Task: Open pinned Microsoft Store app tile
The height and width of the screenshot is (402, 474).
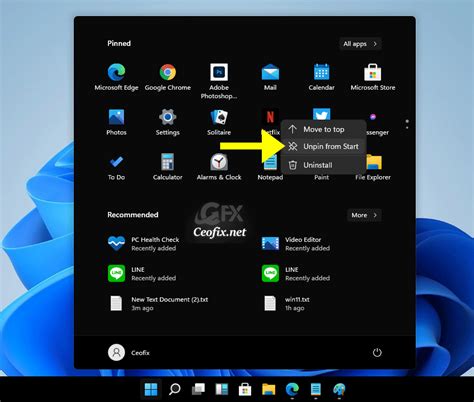Action: (373, 77)
